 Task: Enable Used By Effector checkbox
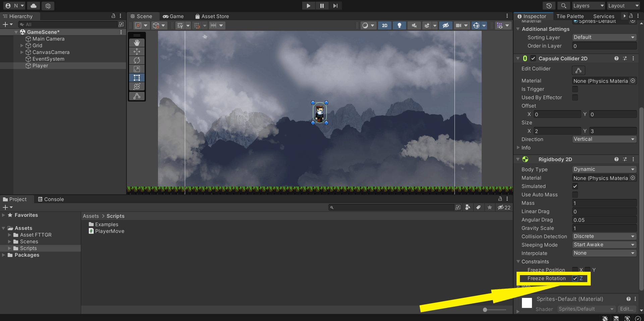pos(575,98)
